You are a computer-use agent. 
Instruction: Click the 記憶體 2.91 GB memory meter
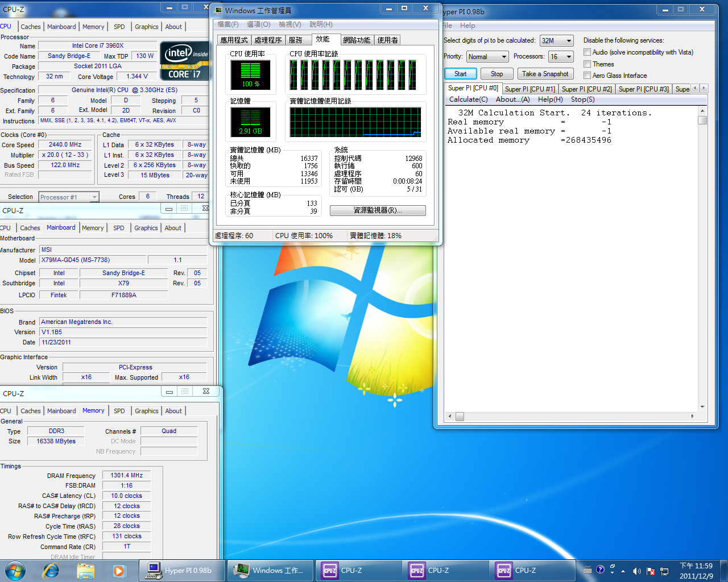[x=250, y=122]
